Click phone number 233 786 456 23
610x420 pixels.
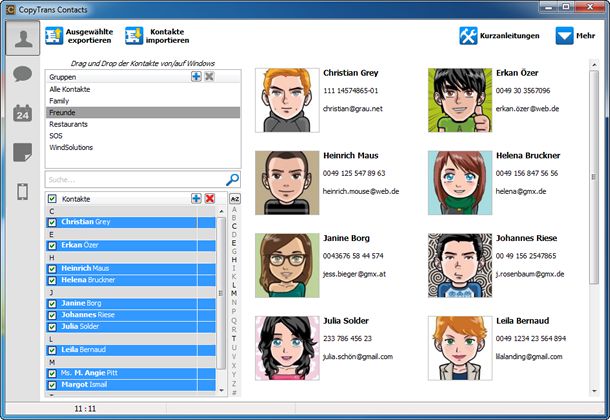(347, 338)
